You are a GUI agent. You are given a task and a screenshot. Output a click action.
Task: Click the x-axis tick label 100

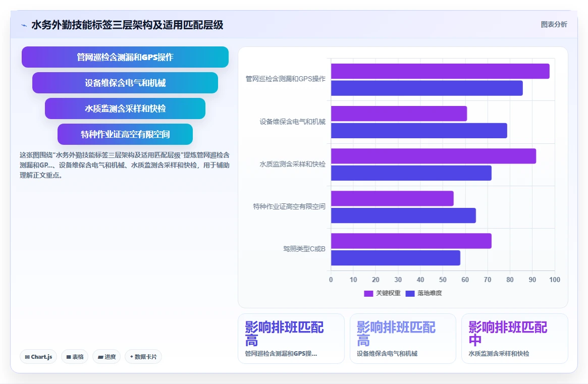tap(554, 280)
